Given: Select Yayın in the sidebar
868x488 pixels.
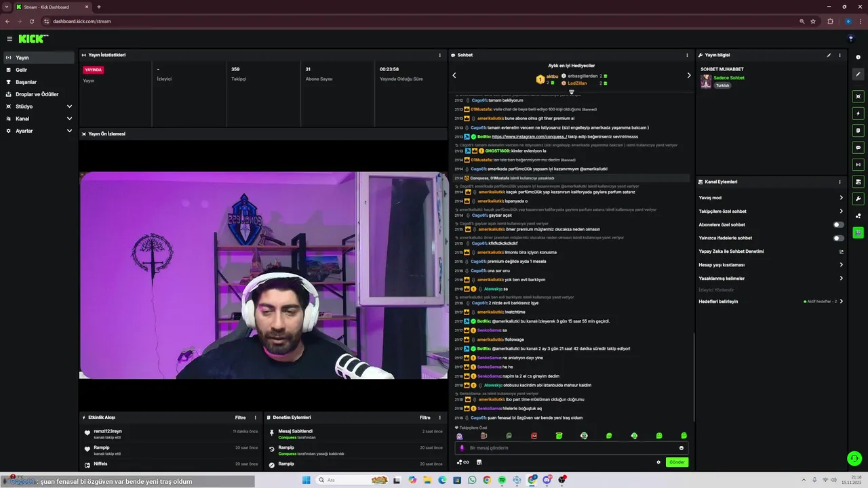Looking at the screenshot, I should [x=39, y=58].
